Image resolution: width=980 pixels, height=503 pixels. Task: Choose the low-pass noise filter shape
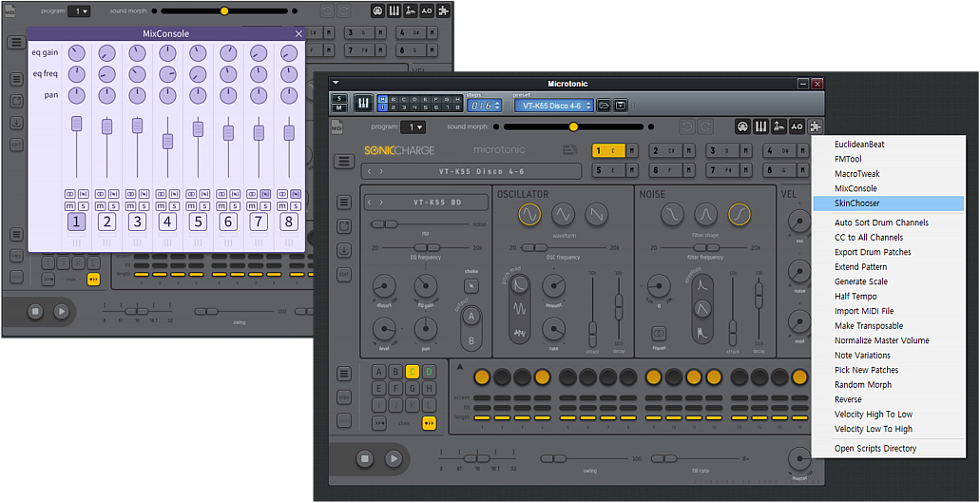pyautogui.click(x=672, y=215)
